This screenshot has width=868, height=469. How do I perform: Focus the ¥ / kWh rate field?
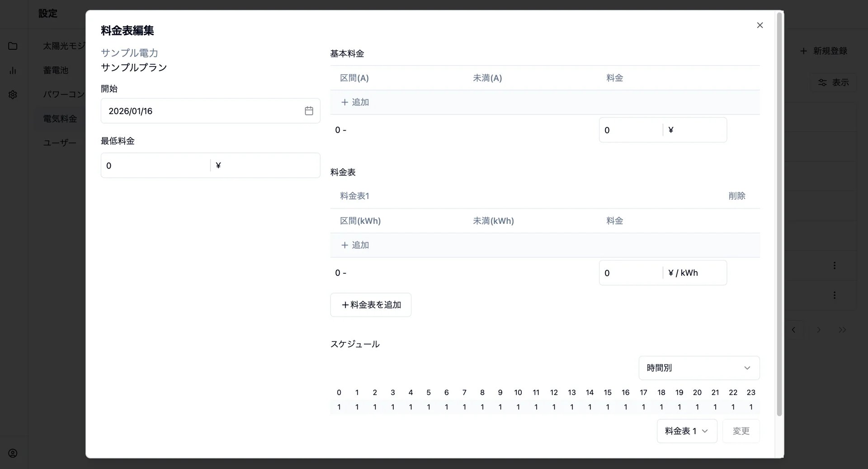click(631, 273)
